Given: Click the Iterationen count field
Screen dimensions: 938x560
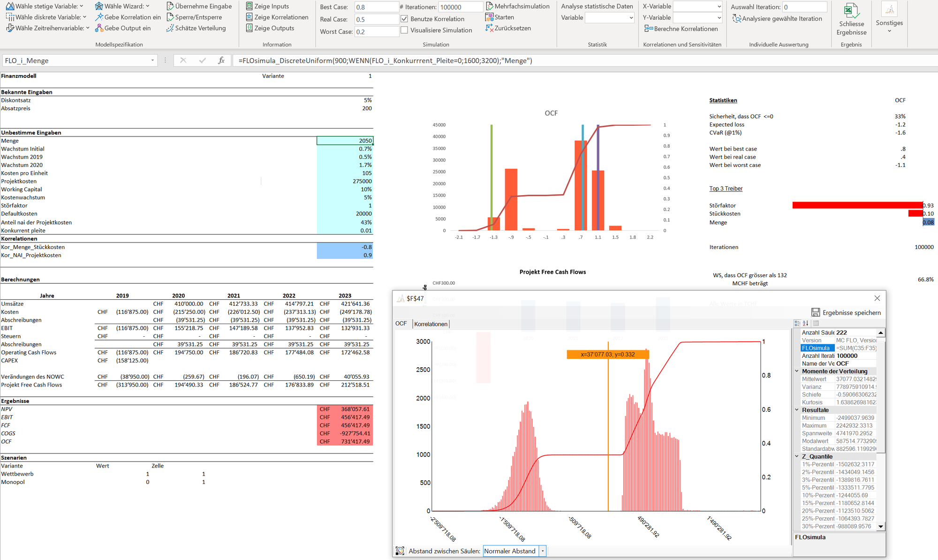Looking at the screenshot, I should coord(461,7).
